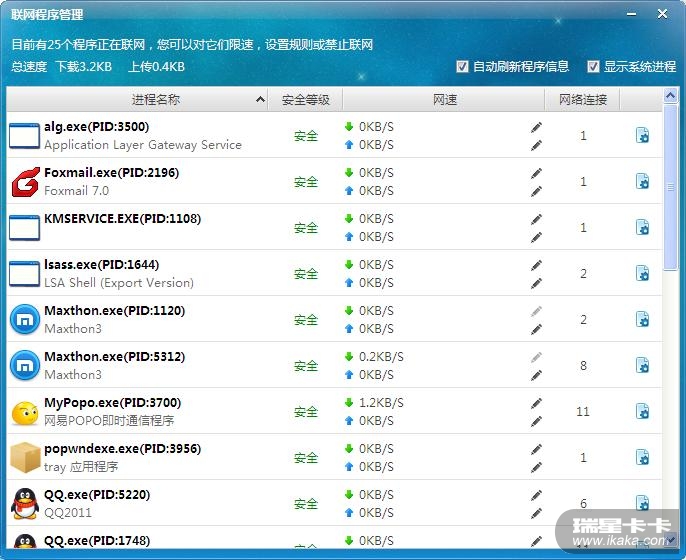Viewport: 686px width, 560px height.
Task: Close the 联网程序管理 window
Action: click(x=662, y=14)
